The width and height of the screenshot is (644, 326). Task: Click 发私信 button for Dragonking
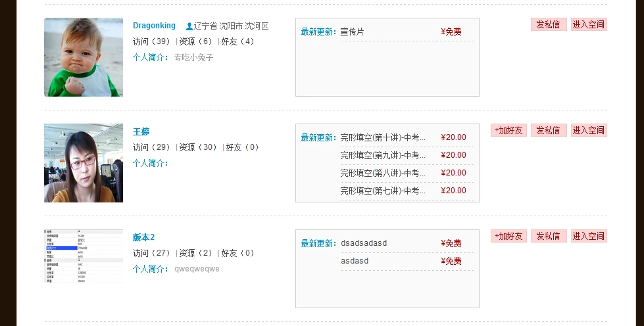tap(549, 24)
